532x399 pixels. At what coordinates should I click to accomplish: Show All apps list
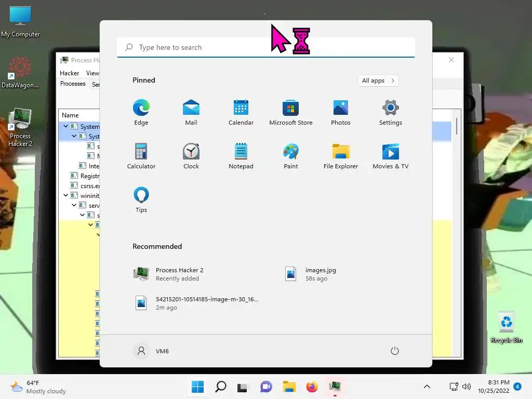click(x=378, y=81)
